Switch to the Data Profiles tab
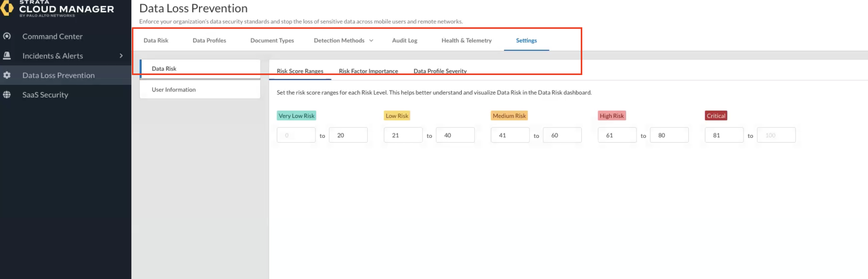 click(209, 40)
